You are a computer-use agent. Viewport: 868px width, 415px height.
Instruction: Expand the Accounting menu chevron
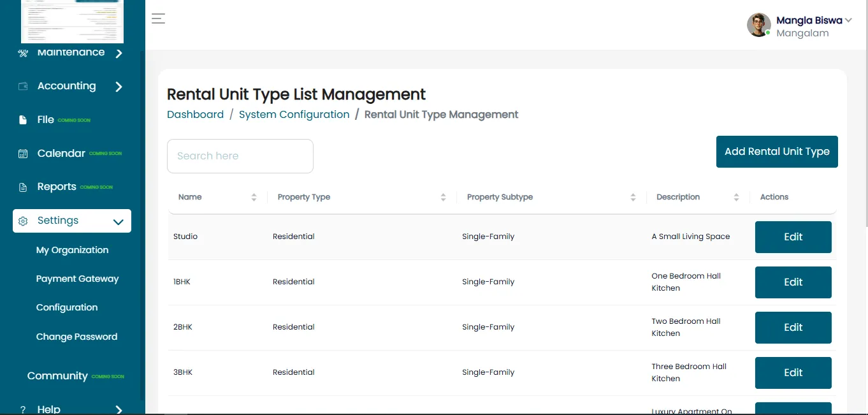pyautogui.click(x=119, y=87)
